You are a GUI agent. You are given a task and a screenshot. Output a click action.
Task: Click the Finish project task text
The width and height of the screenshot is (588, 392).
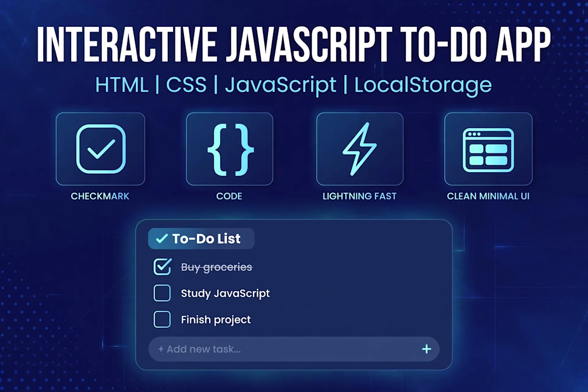click(216, 320)
